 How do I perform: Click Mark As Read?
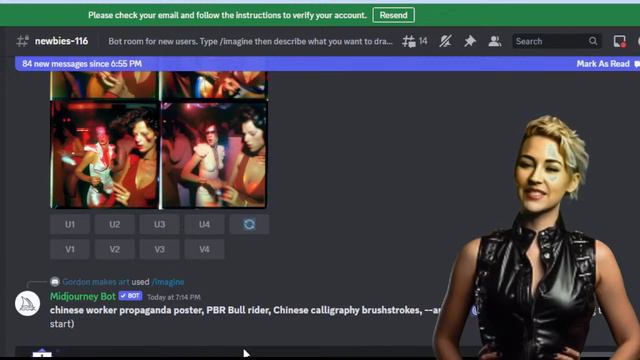tap(603, 64)
